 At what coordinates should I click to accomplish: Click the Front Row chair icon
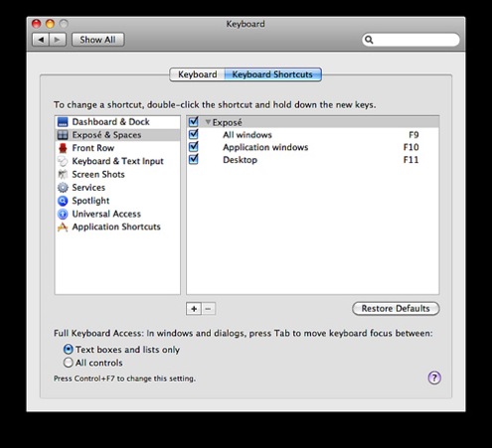63,148
